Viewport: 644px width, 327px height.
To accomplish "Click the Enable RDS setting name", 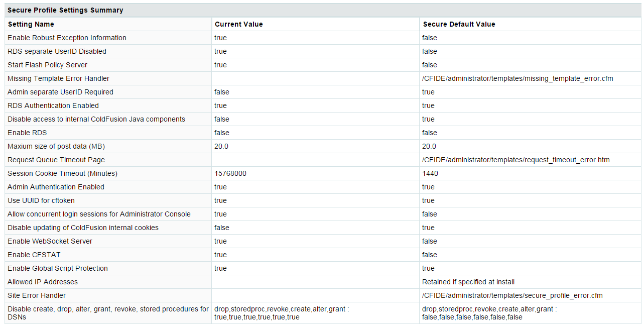I will point(27,133).
